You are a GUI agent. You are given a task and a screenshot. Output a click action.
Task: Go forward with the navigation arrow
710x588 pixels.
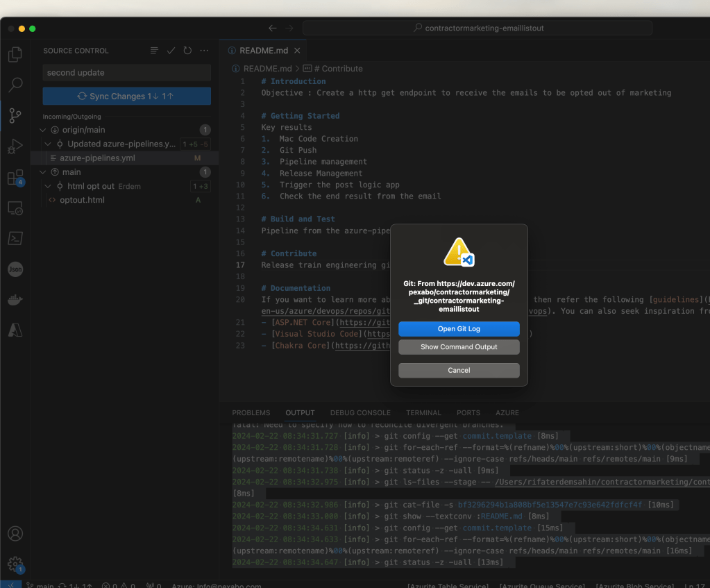(x=289, y=28)
